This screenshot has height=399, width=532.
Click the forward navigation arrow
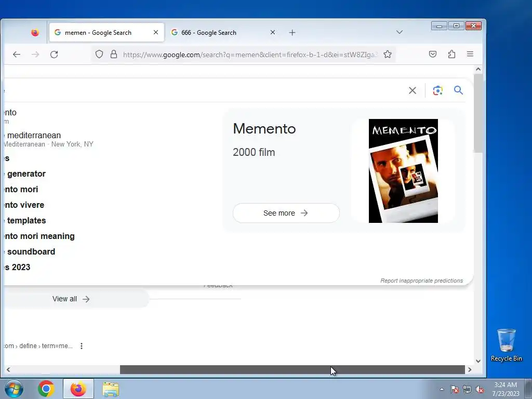[35, 54]
